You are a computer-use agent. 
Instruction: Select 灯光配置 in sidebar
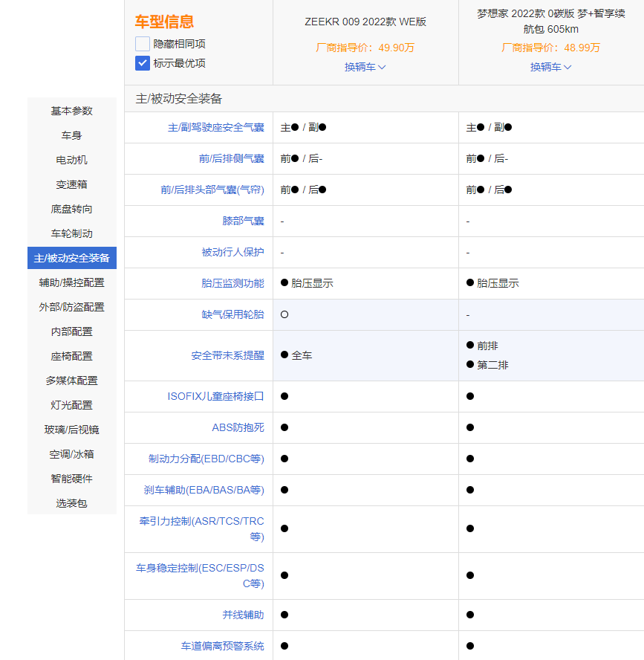pos(72,405)
